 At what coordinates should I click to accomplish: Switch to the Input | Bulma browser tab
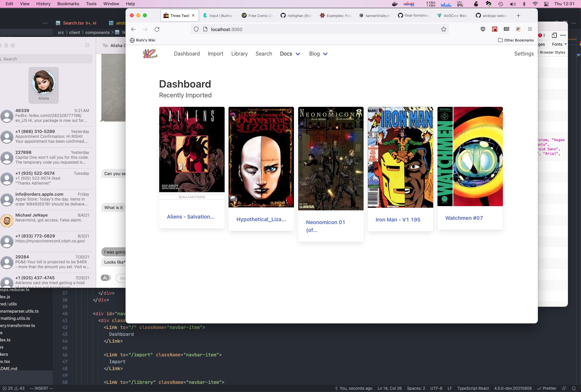click(x=217, y=16)
